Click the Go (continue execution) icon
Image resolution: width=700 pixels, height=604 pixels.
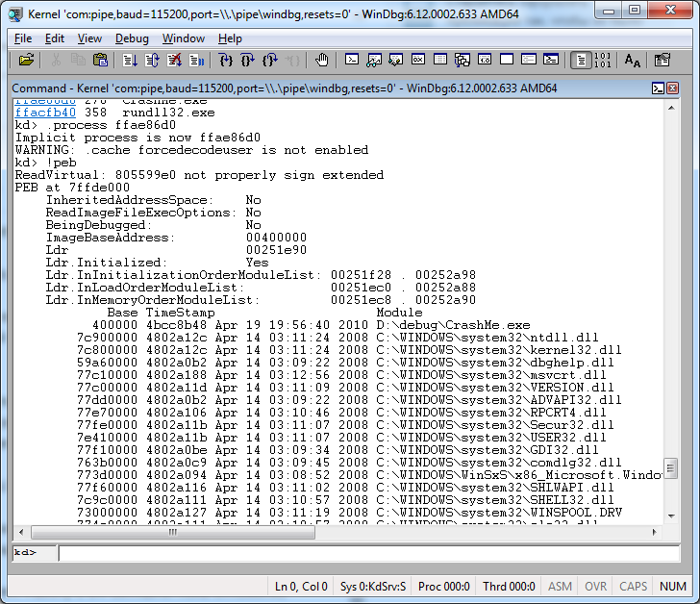(130, 60)
